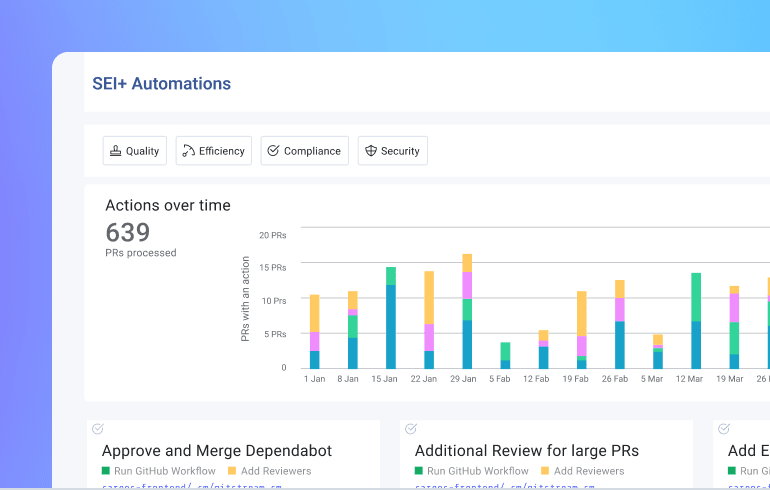Screen dimensions: 770x490
Task: Click the Actions over time heading
Action: pos(168,205)
